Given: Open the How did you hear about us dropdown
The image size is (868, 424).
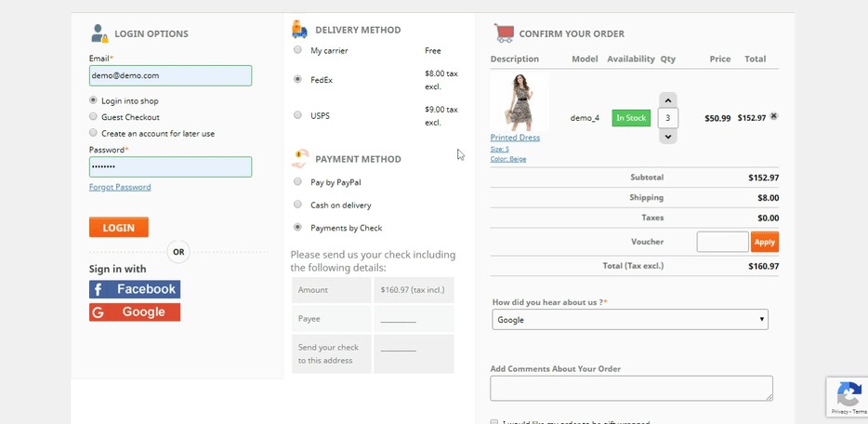Looking at the screenshot, I should [630, 319].
